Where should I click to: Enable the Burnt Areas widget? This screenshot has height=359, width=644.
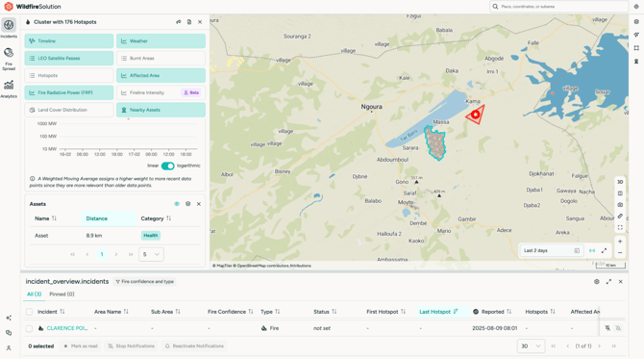coord(161,59)
